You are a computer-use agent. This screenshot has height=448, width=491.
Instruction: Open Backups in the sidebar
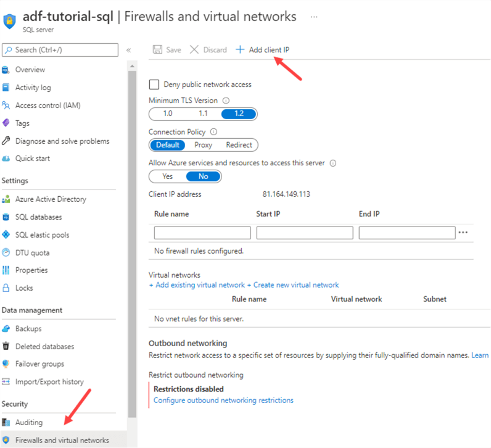[28, 329]
